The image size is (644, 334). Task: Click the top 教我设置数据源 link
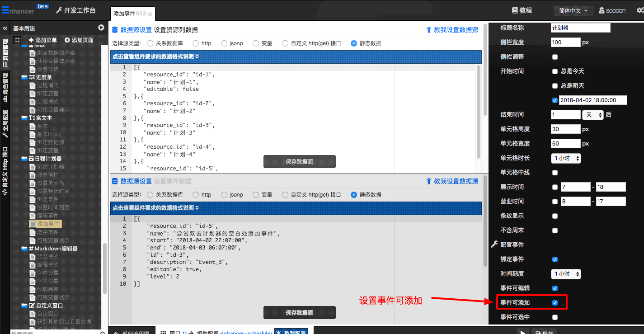(452, 30)
